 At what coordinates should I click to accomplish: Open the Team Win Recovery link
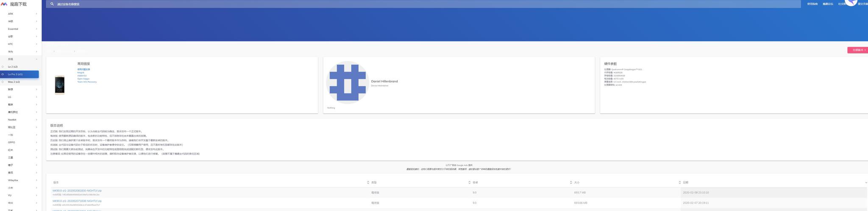[87, 82]
